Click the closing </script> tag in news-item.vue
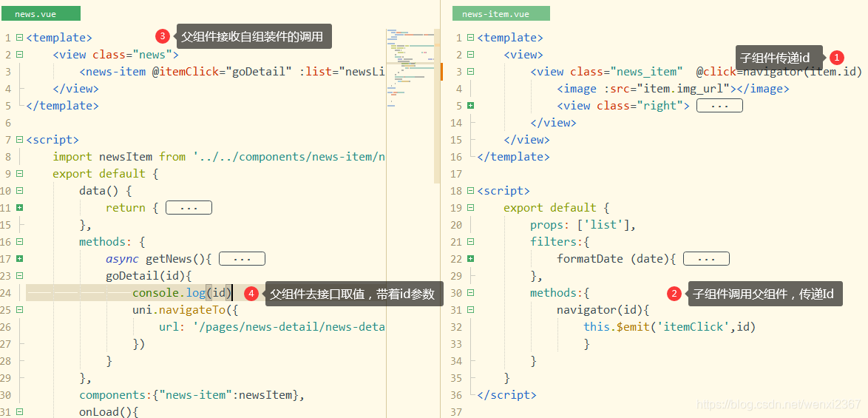Viewport: 868px width, 418px height. [506, 395]
